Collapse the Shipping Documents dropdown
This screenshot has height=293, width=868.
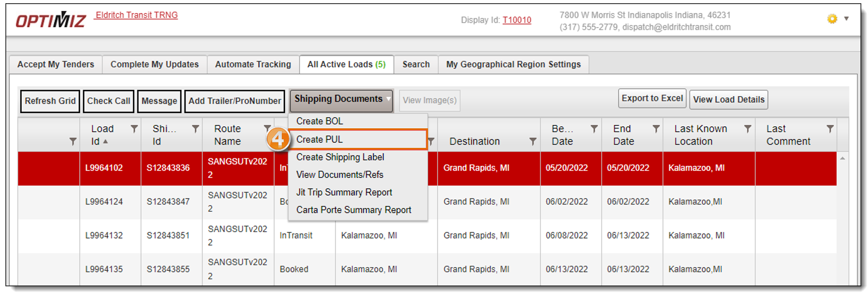point(340,99)
